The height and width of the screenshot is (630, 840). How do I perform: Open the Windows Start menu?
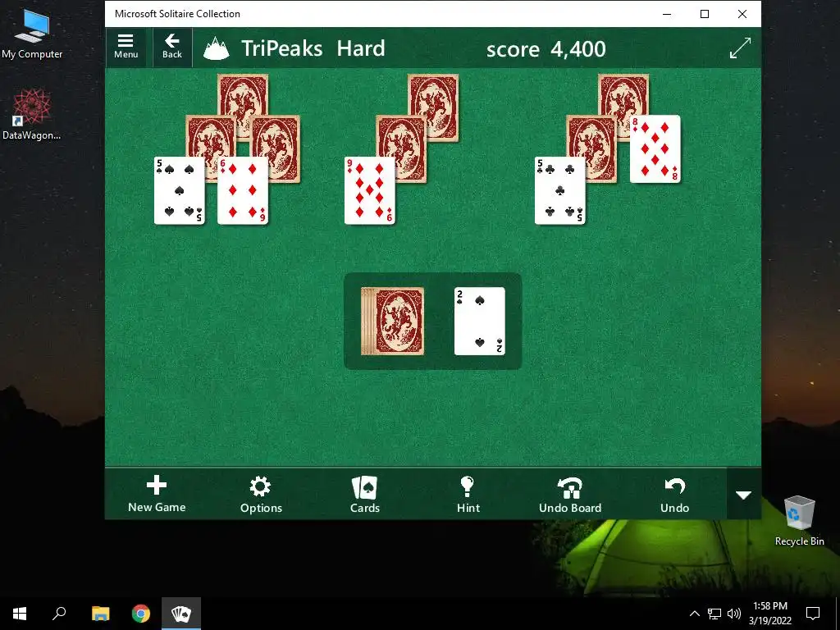coord(20,614)
